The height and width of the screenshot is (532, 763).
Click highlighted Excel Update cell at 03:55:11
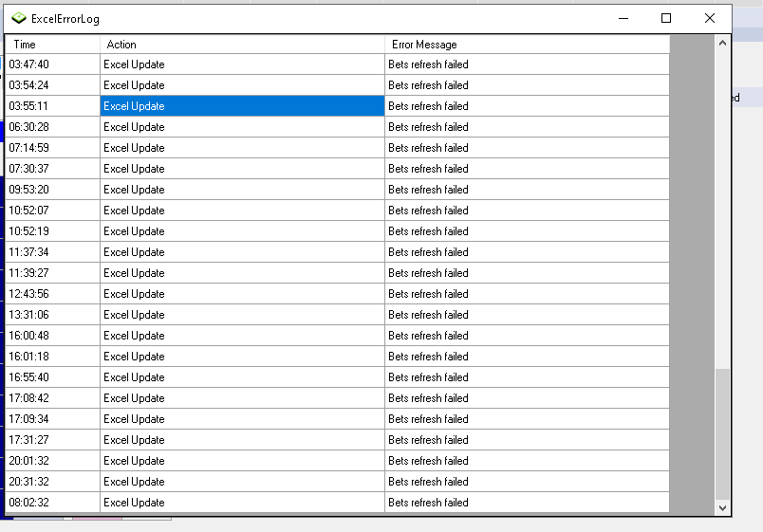pos(242,106)
